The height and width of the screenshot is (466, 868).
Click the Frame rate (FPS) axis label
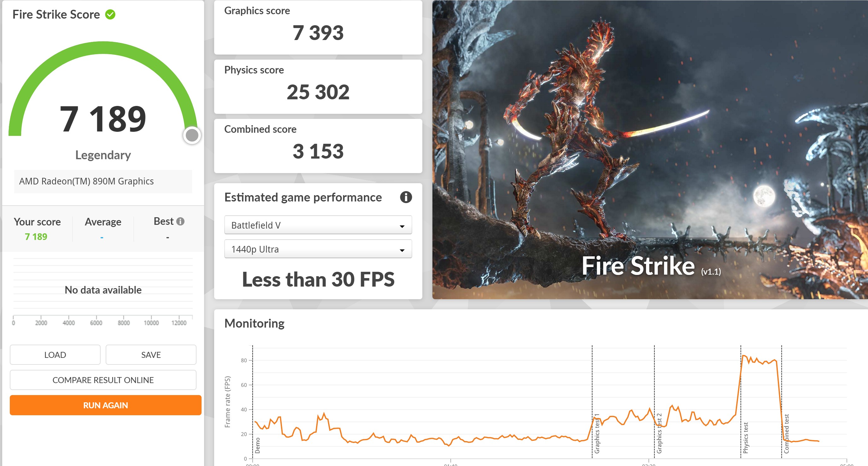pos(227,402)
